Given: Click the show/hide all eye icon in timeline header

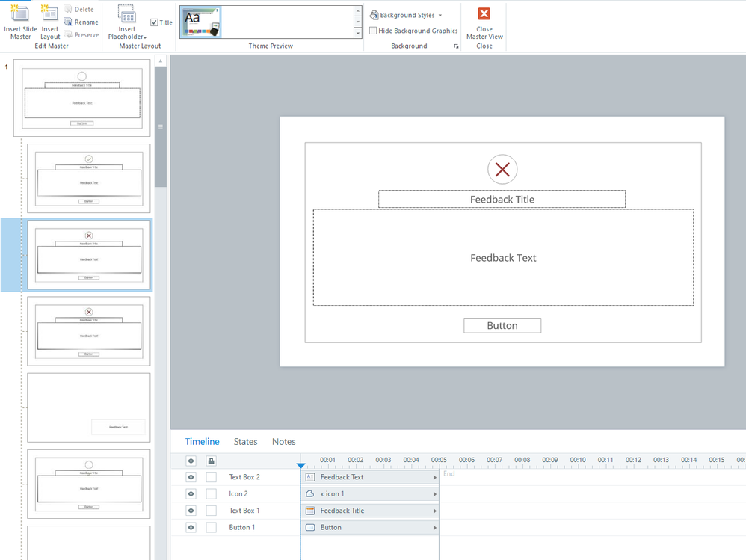Looking at the screenshot, I should pos(191,461).
